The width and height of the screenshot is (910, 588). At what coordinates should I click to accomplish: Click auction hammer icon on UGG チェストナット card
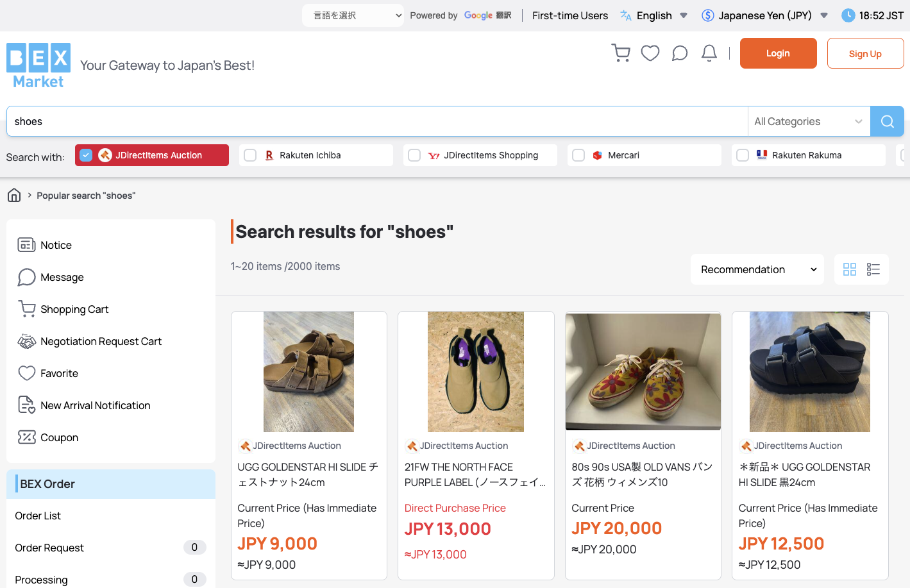[245, 446]
